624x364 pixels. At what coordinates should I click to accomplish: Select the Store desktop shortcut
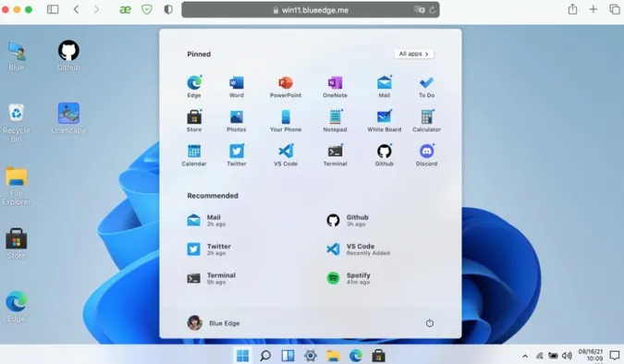[17, 244]
